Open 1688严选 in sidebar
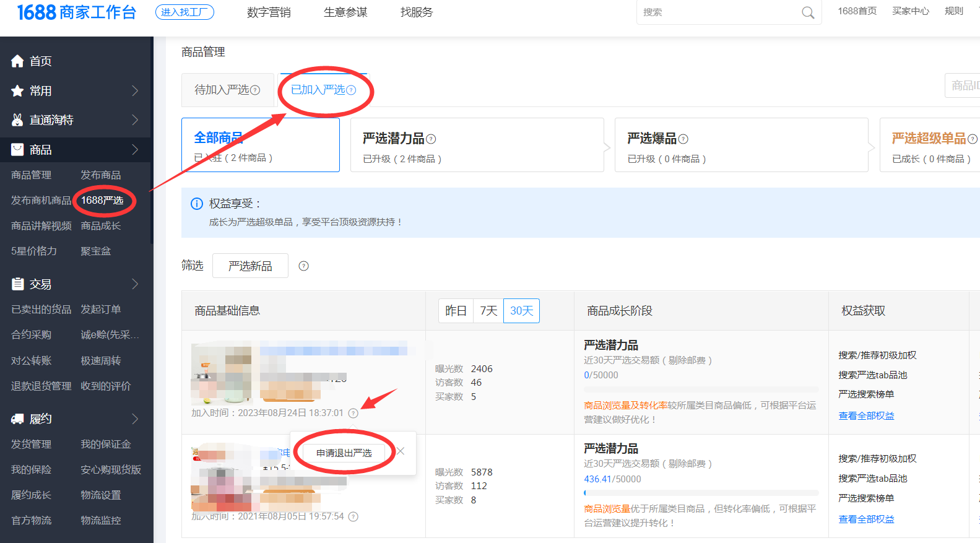 pyautogui.click(x=102, y=201)
